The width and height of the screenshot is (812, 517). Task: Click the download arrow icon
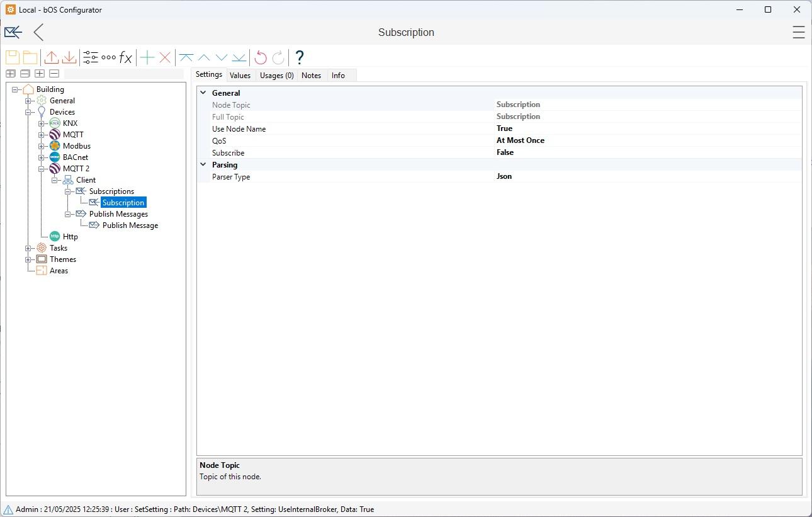click(x=69, y=57)
